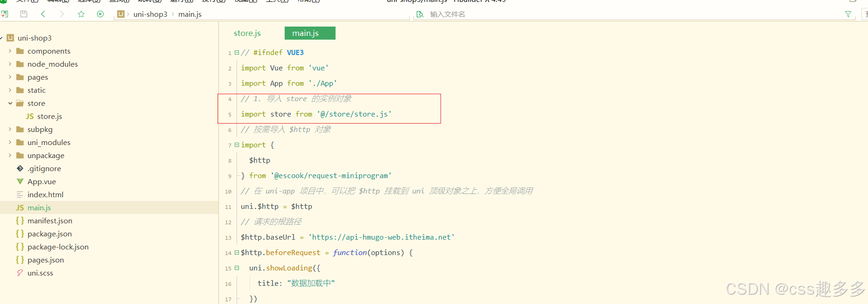
Task: Go back with the left arrow icon
Action: 43,14
